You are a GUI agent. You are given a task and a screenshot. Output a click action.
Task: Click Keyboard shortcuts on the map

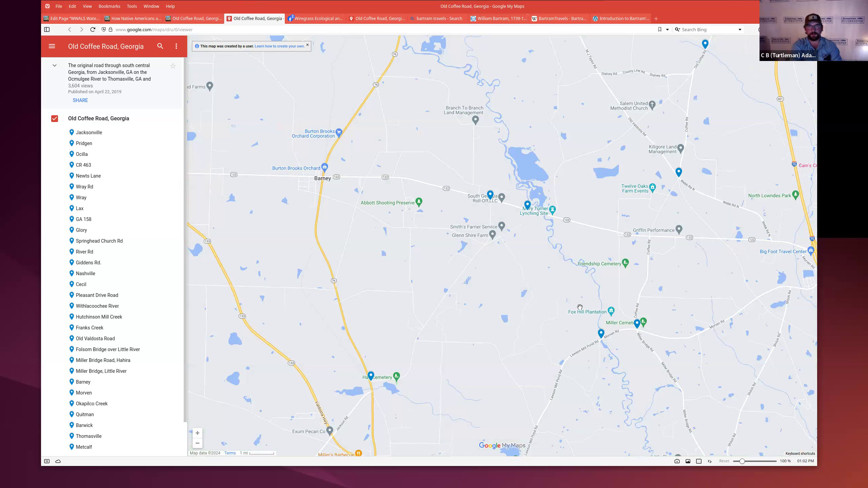(x=800, y=453)
